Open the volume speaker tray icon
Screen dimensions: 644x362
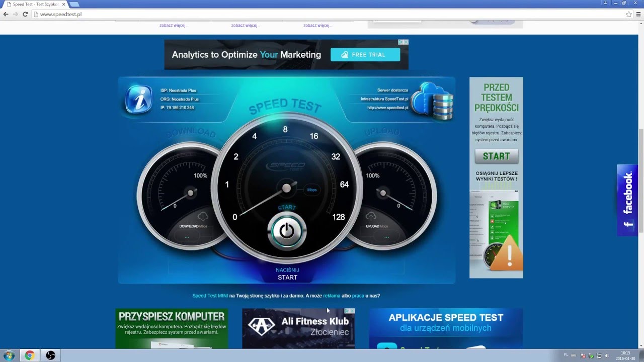pyautogui.click(x=607, y=355)
